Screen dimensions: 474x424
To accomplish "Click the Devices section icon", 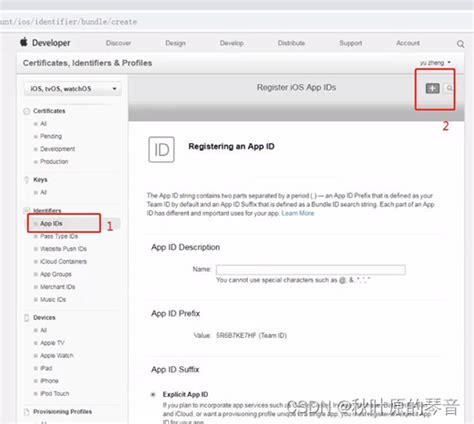I will [x=27, y=318].
